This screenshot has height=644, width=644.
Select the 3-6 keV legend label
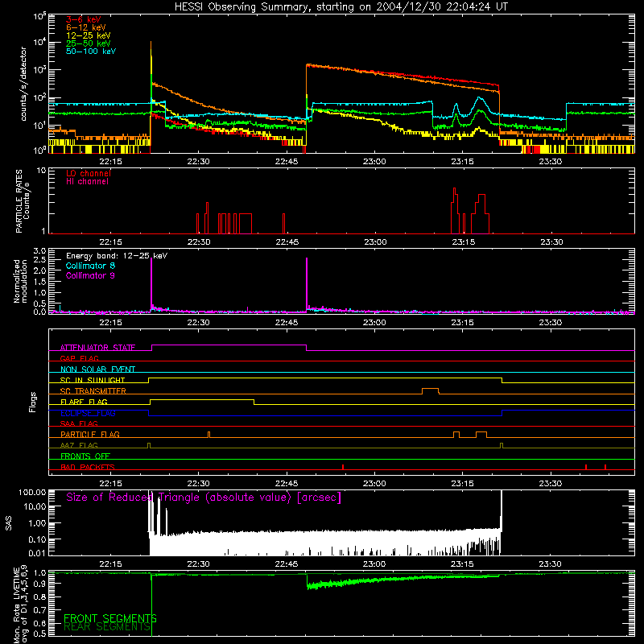tap(84, 19)
